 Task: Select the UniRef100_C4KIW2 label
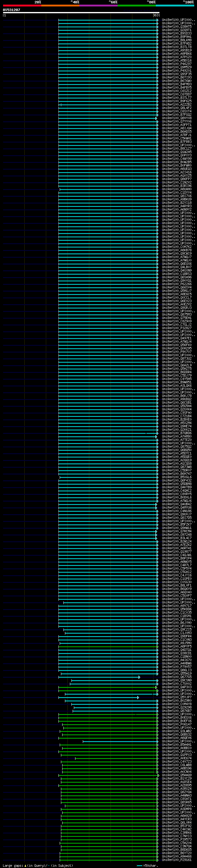pyautogui.click(x=177, y=830)
